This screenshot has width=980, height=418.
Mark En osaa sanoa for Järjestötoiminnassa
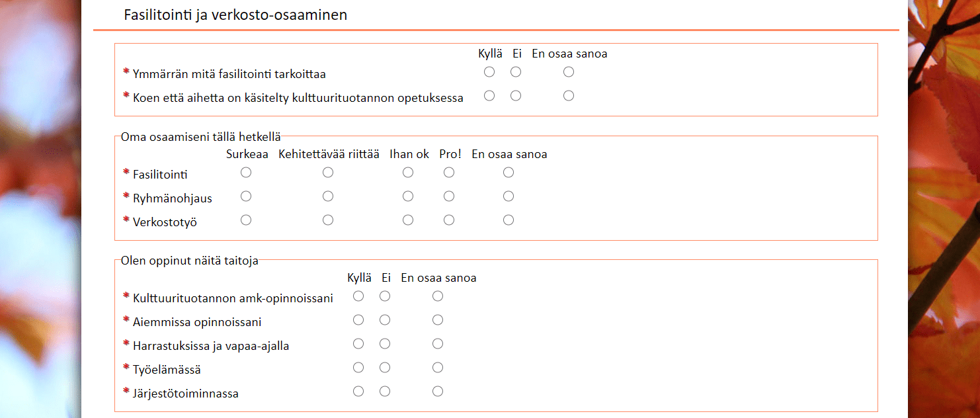tap(438, 392)
